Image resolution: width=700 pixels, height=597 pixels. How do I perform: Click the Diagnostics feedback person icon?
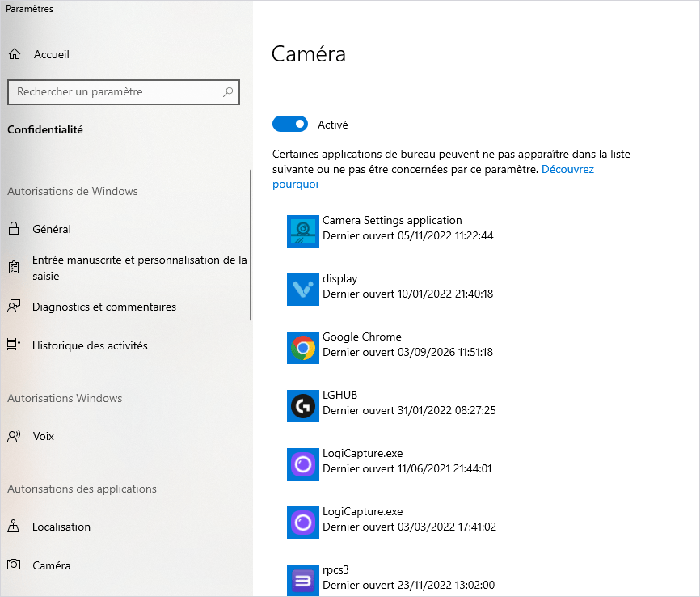point(14,307)
